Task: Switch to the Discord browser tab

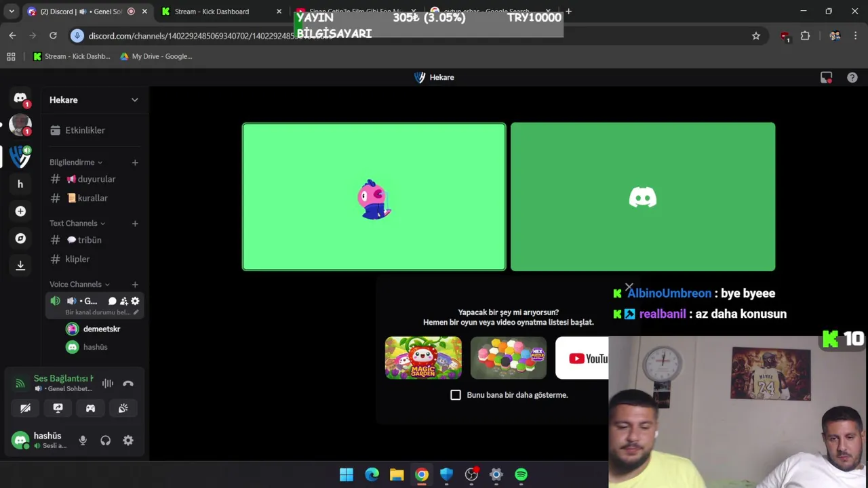Action: click(x=87, y=12)
